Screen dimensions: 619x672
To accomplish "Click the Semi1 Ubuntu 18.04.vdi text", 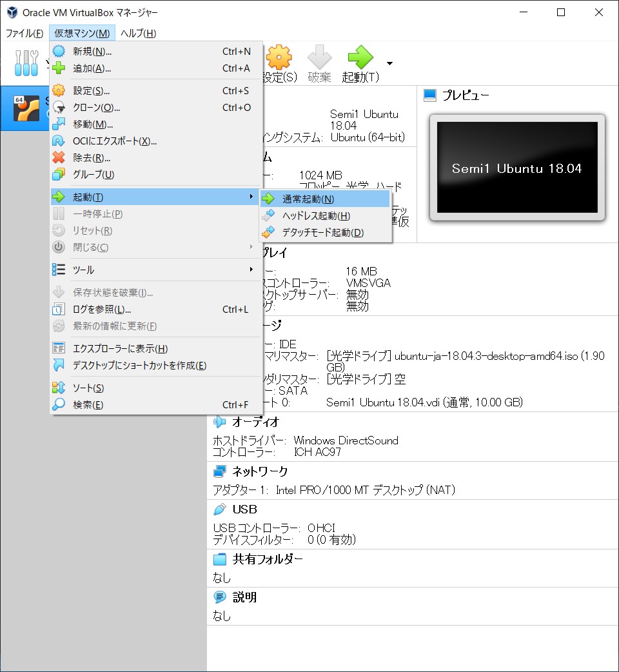I will [382, 402].
